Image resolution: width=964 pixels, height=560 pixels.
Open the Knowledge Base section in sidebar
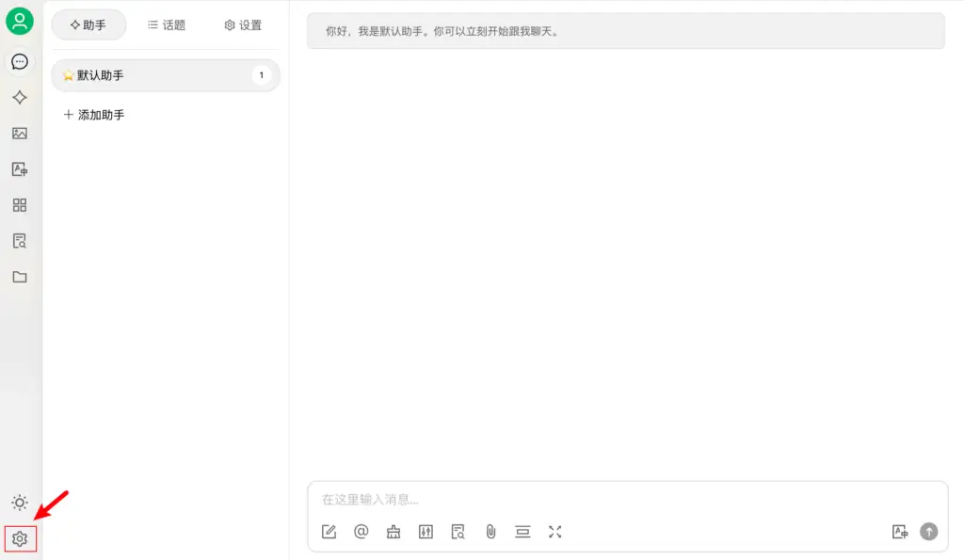(x=19, y=240)
